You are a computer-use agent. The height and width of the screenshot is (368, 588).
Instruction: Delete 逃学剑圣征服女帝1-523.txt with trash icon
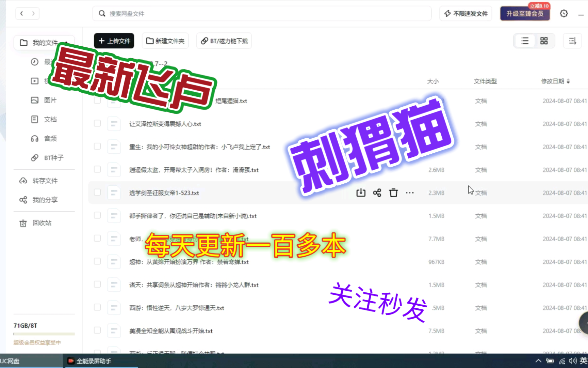pos(393,193)
